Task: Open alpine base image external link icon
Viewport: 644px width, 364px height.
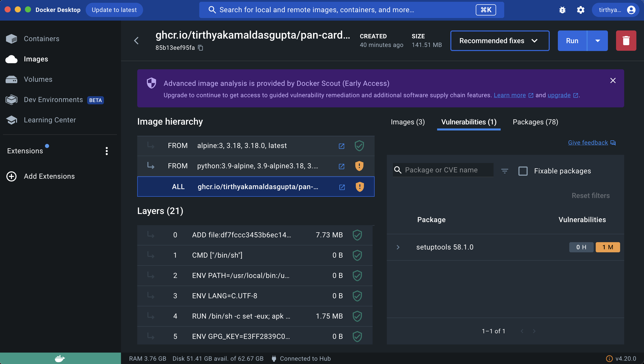Action: pyautogui.click(x=341, y=146)
